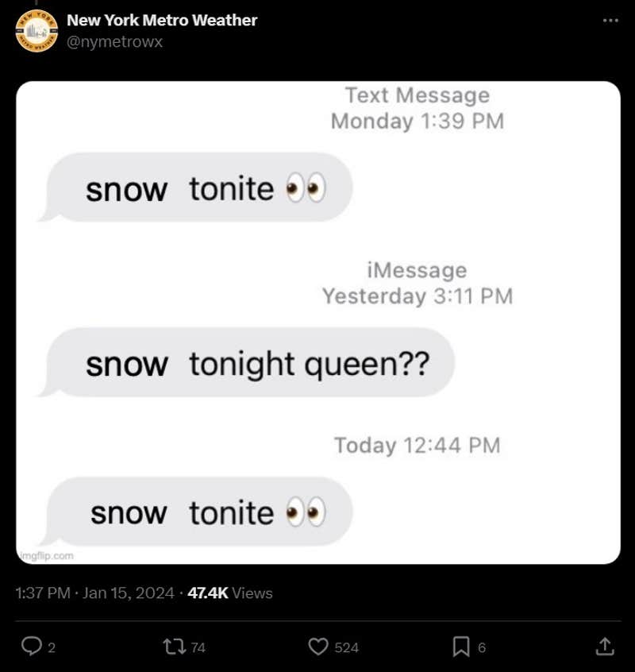Screen dimensions: 635x672
Task: Click the "iMessage Yesterday 3:11 PM" label
Action: [417, 284]
